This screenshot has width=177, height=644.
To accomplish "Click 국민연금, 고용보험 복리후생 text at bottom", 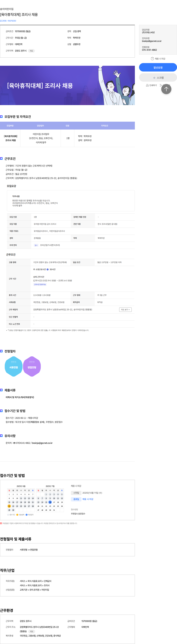I will [x=40, y=635].
